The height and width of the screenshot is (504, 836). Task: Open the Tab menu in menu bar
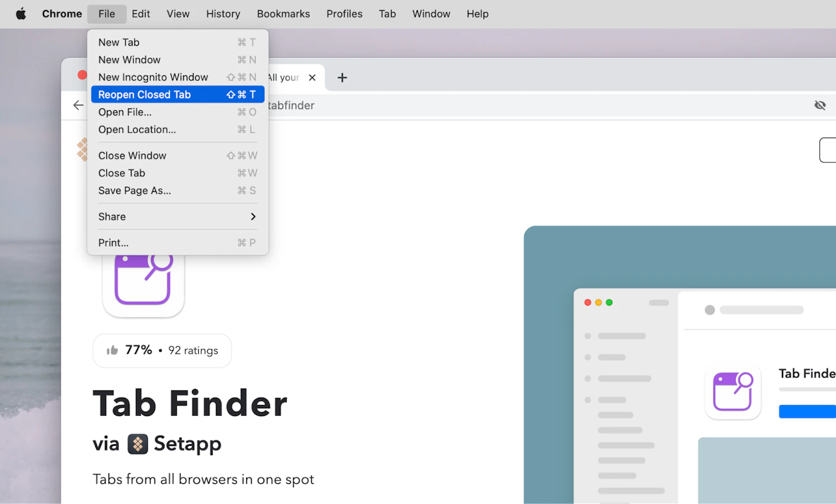click(387, 13)
